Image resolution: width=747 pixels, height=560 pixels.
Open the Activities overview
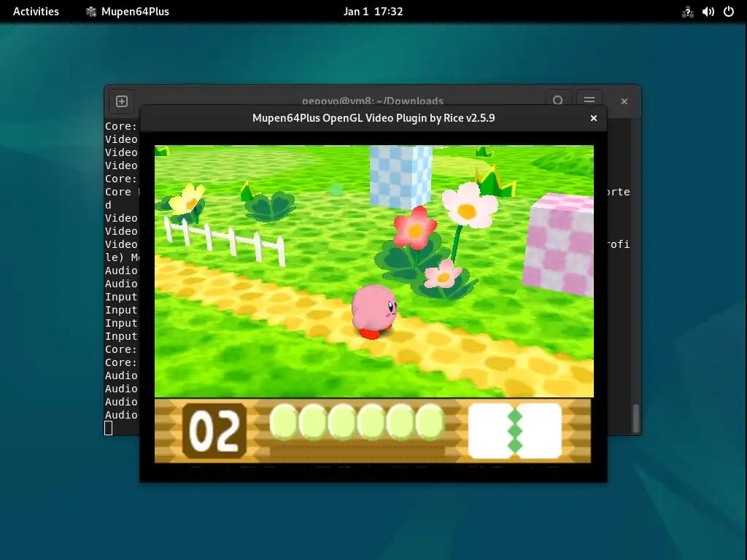tap(36, 12)
